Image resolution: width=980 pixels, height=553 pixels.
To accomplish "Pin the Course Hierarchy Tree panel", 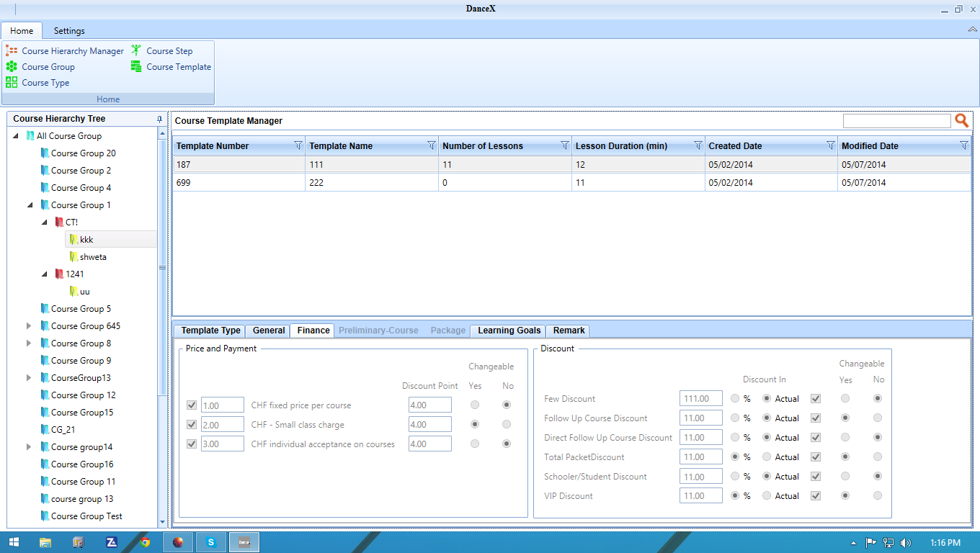I will tap(159, 120).
